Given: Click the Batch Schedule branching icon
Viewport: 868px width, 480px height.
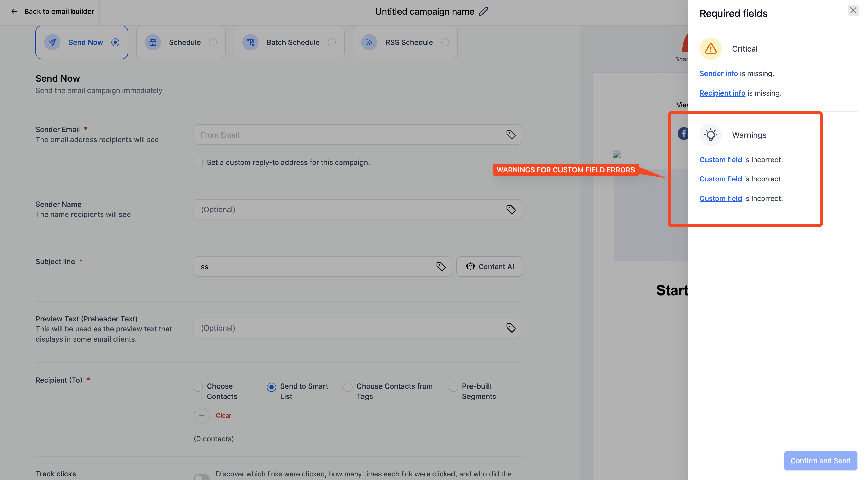Looking at the screenshot, I should pos(250,42).
